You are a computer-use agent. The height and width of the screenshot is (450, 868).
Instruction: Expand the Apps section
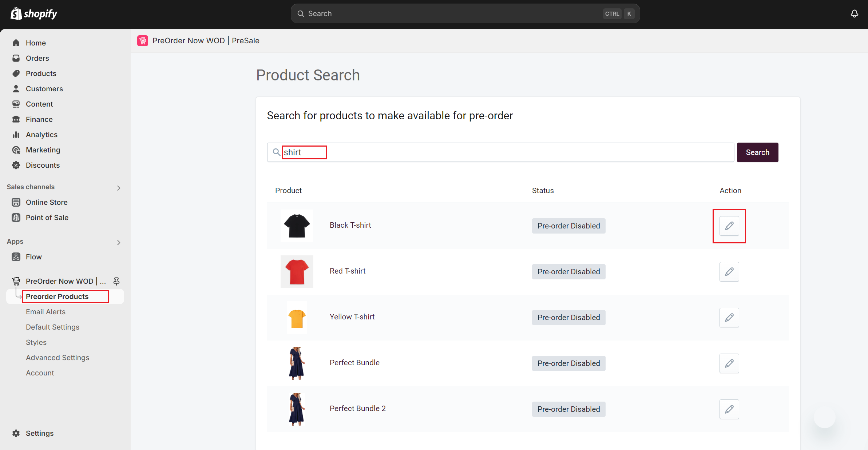119,242
